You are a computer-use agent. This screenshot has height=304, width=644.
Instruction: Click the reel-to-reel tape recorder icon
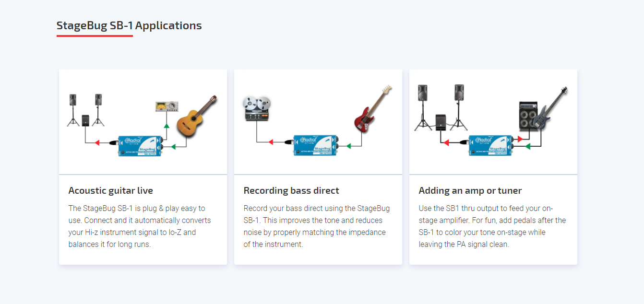[257, 108]
